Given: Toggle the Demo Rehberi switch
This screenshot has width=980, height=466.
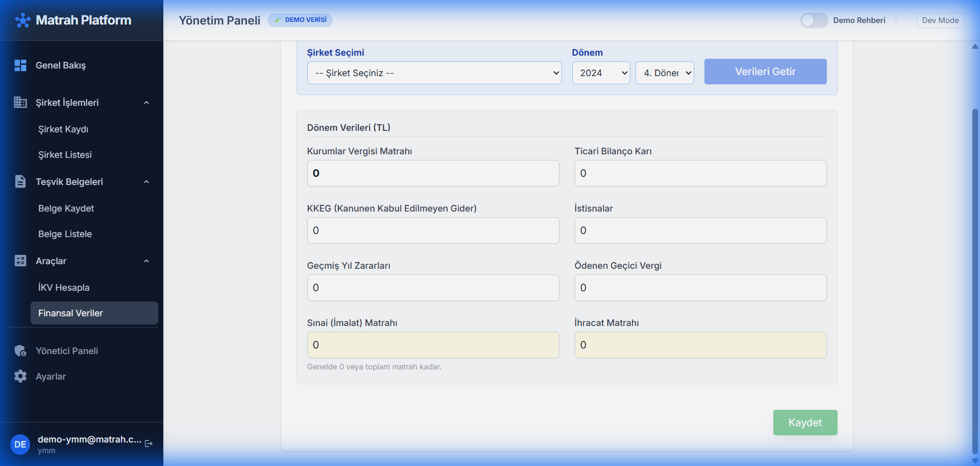Looking at the screenshot, I should 814,20.
